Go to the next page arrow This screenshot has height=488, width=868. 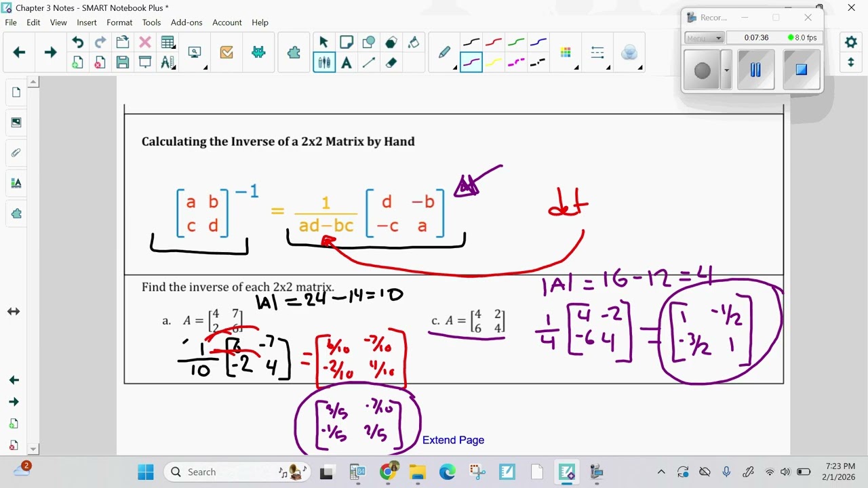pyautogui.click(x=50, y=52)
